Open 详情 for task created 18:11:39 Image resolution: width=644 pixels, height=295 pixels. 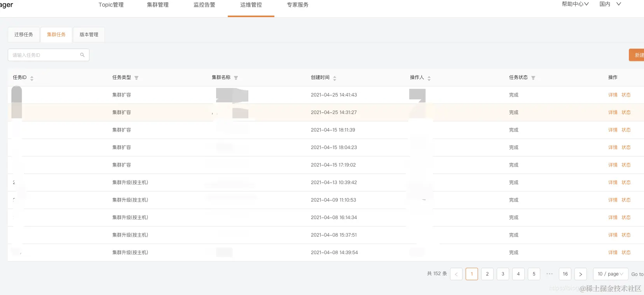(613, 130)
